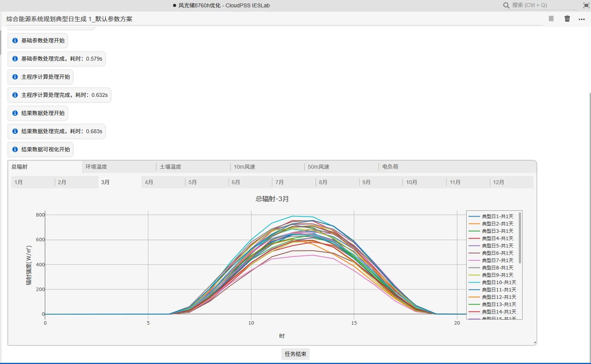
Task: View the 8月 month tab
Action: 338,182
